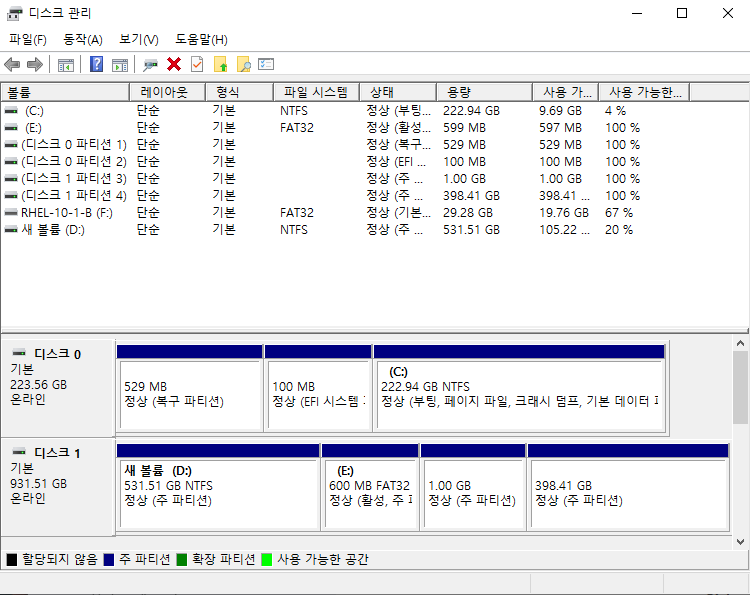Open the 파일(F) menu

pyautogui.click(x=28, y=39)
